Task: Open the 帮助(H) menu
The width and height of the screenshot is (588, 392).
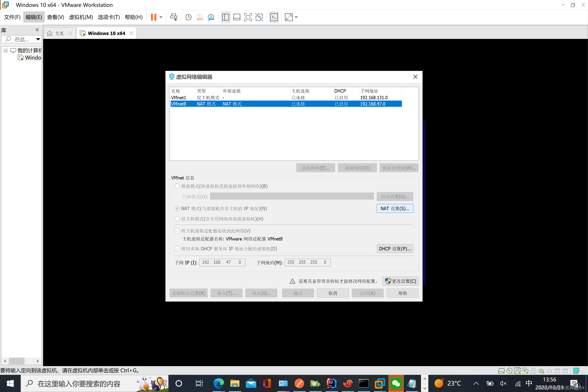Action: coord(134,17)
